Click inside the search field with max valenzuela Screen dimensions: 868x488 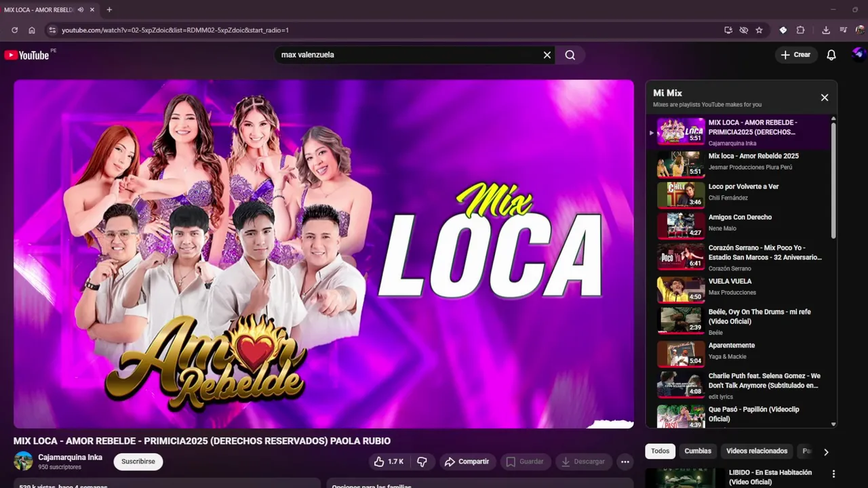pyautogui.click(x=407, y=55)
